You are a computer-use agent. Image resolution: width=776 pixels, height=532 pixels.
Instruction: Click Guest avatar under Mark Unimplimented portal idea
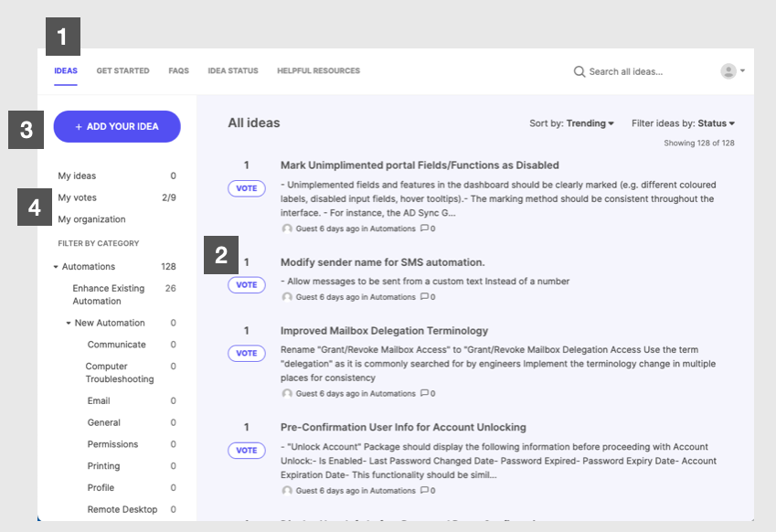coord(287,229)
